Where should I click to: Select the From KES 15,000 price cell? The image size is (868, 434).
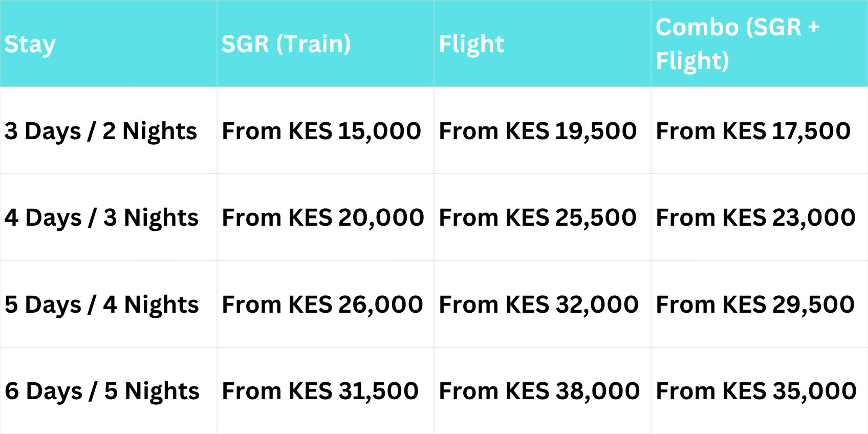coord(321,131)
